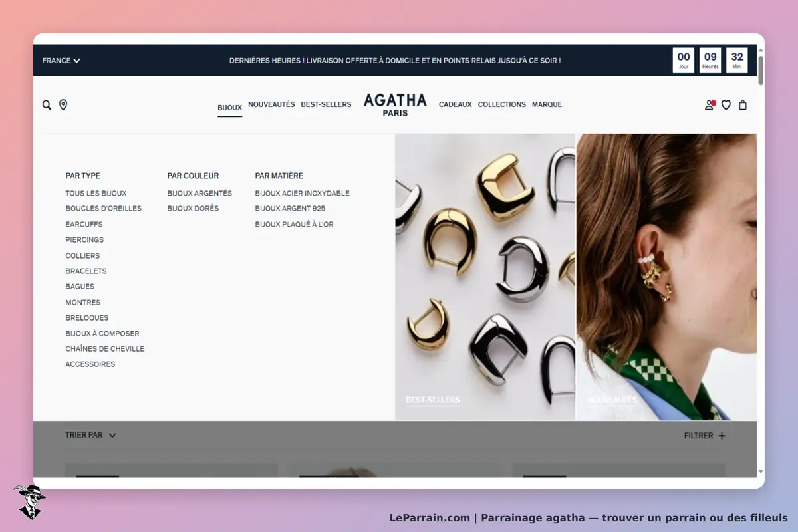Click the countdown days box
Image resolution: width=798 pixels, height=532 pixels.
[684, 60]
